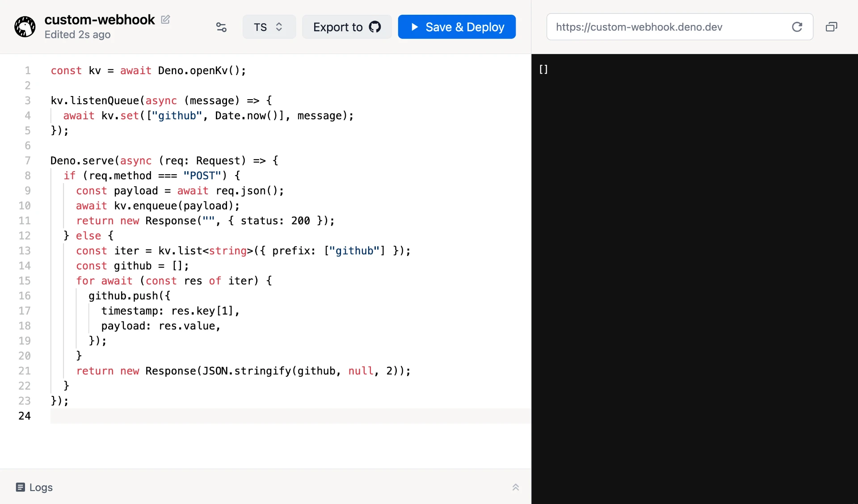Screen dimensions: 858x504
Task: Click the pencil icon to rename custom-webhook
Action: [165, 19]
